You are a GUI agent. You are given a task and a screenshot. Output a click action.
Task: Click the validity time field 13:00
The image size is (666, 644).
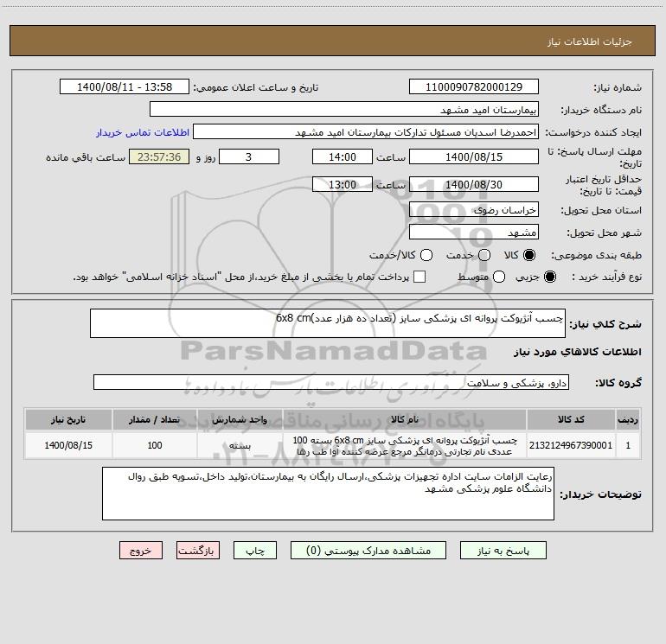343,184
